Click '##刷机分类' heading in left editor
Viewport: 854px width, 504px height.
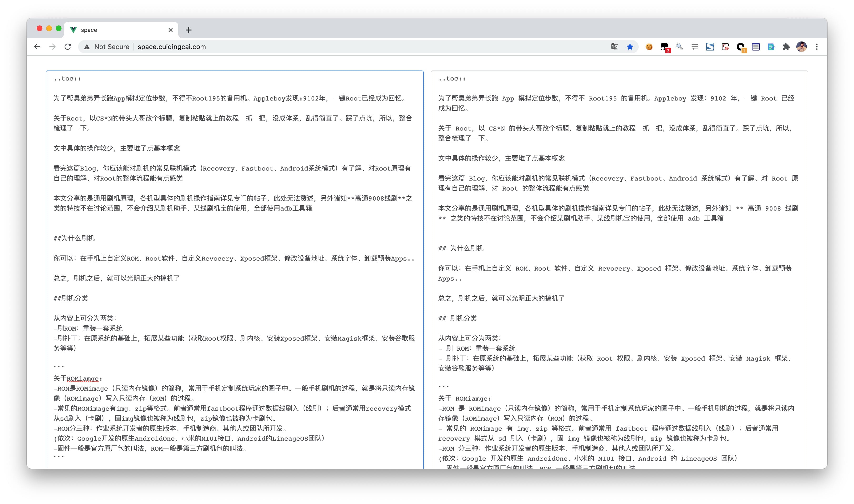click(71, 298)
